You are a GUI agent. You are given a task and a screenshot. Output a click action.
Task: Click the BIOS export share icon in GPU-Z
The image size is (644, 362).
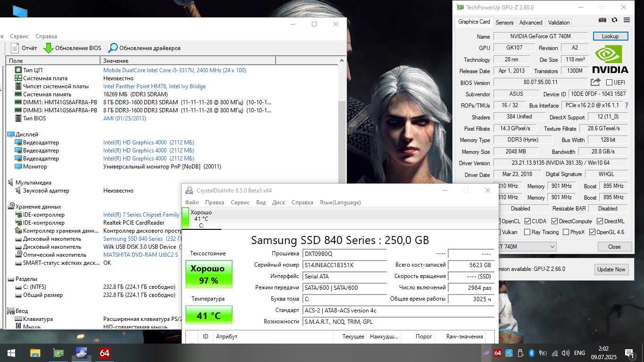tap(595, 82)
